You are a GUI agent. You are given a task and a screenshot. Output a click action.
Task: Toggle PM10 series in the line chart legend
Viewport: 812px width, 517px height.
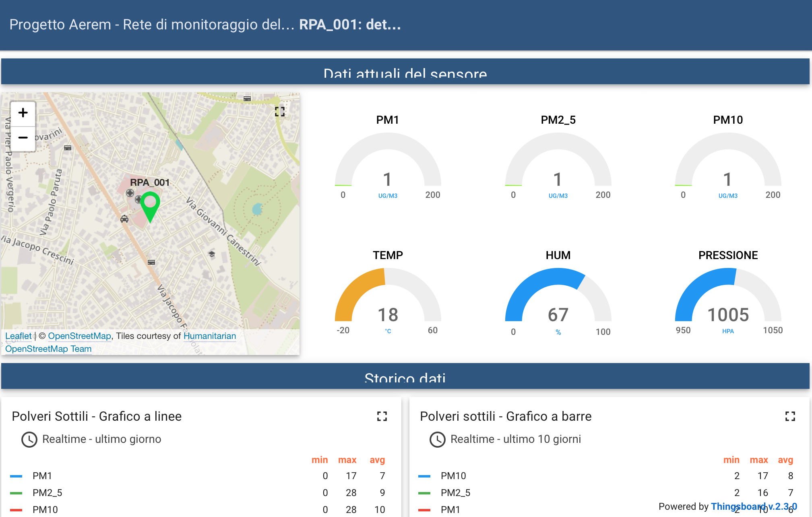coord(45,510)
